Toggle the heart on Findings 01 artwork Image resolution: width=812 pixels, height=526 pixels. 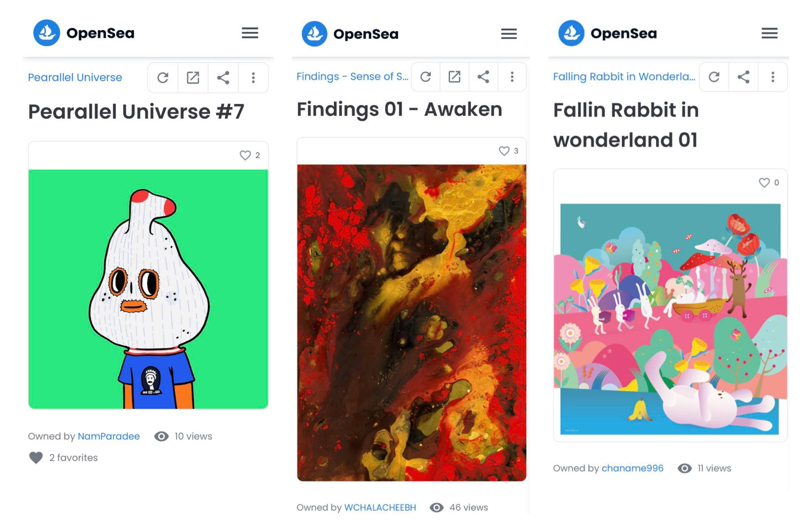(x=504, y=151)
